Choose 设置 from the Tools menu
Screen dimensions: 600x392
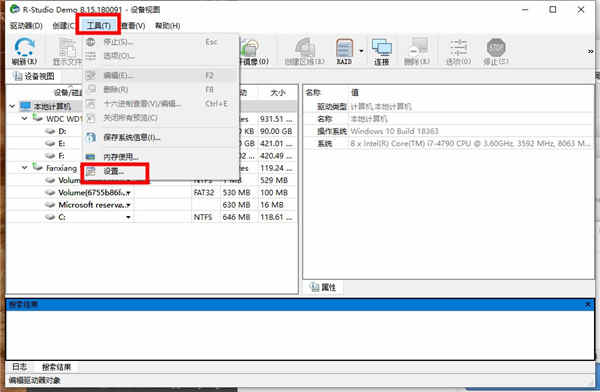(x=115, y=172)
